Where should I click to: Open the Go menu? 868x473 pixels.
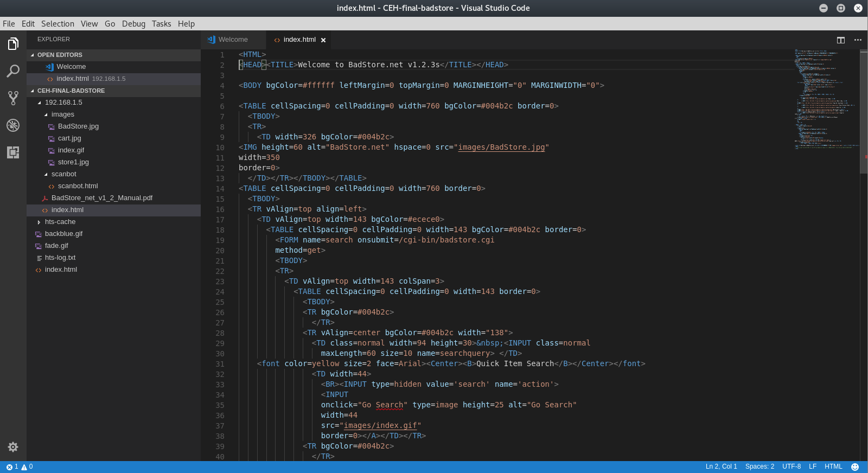(x=110, y=24)
